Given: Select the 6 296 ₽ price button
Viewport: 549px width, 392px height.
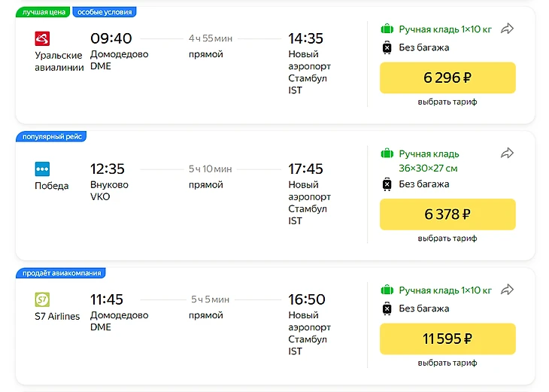Looking at the screenshot, I should [x=447, y=77].
